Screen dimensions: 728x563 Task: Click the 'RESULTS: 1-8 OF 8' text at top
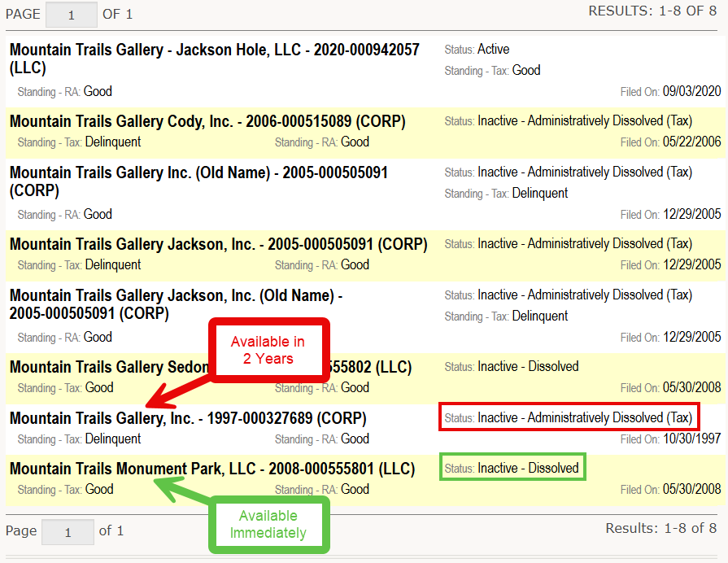click(652, 11)
